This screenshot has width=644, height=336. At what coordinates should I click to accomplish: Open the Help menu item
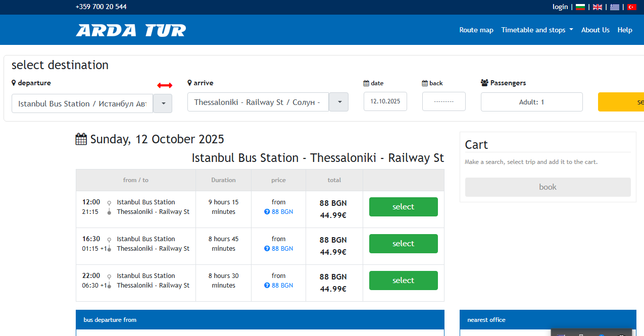click(625, 30)
